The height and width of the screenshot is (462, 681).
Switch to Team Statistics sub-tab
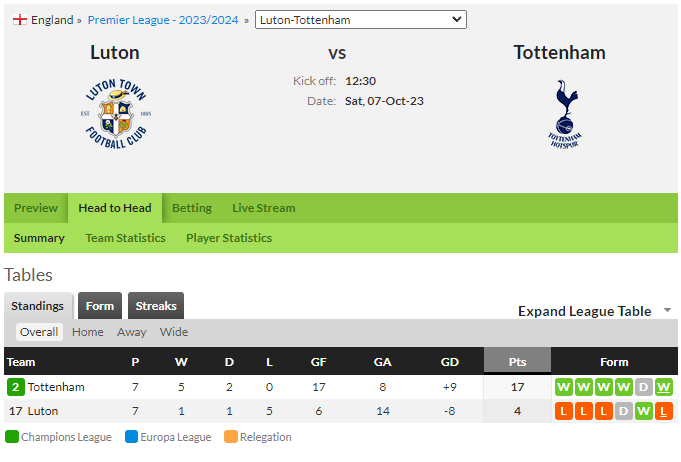(126, 238)
